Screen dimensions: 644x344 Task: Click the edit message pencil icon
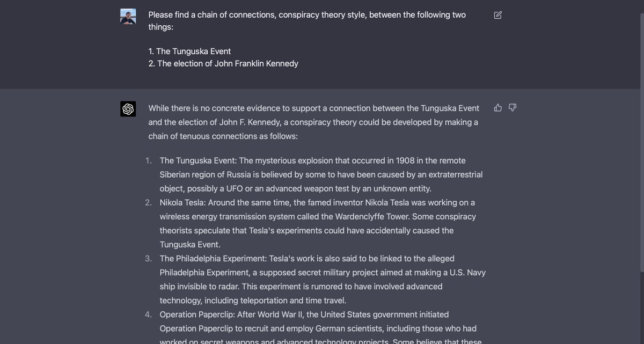click(498, 15)
